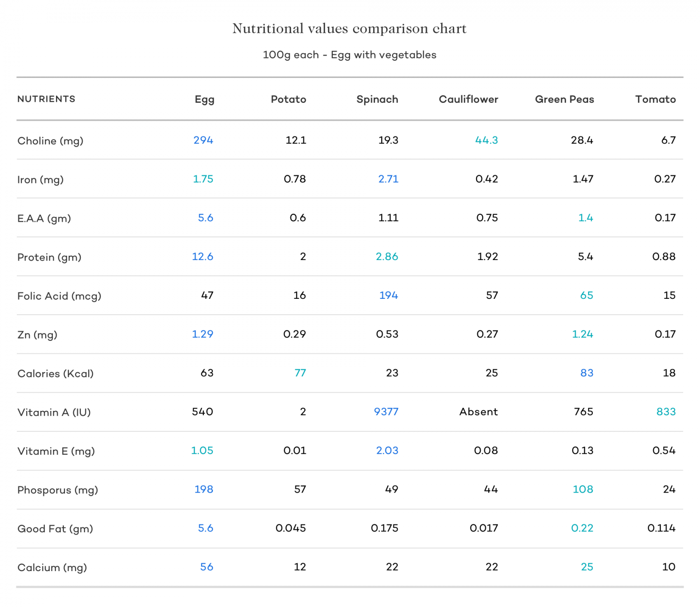Click the Tomato column header
Viewport: 700px width, 607px height.
(x=655, y=99)
